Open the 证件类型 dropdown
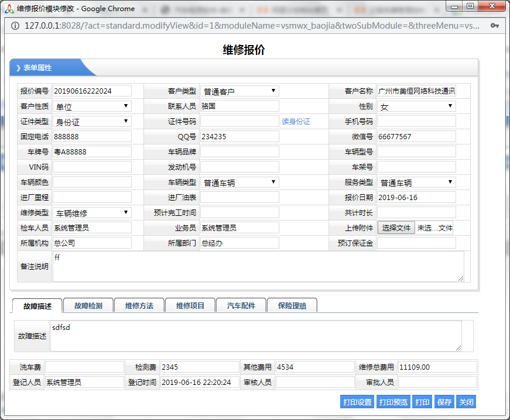 (x=92, y=122)
